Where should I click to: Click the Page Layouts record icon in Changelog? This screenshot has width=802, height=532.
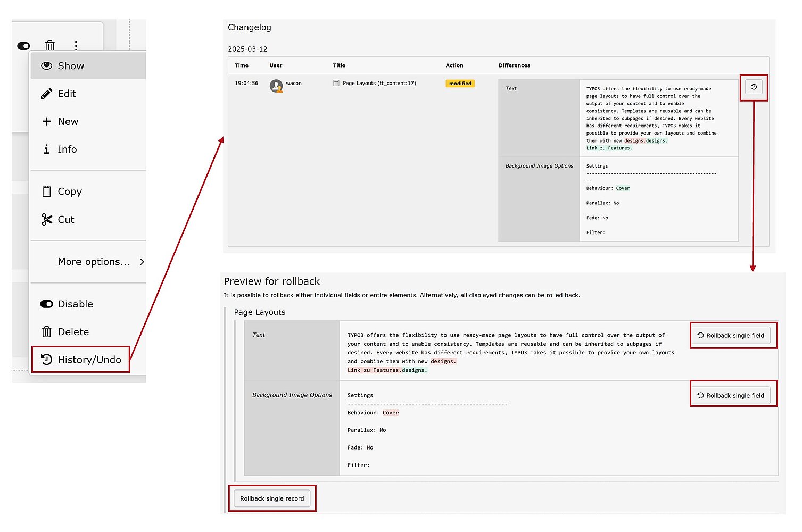click(336, 84)
